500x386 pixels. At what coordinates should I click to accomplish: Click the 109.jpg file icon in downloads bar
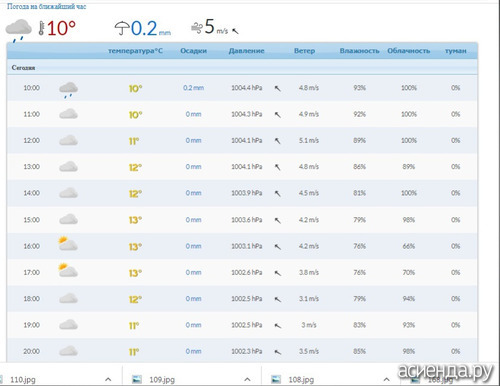click(x=137, y=379)
